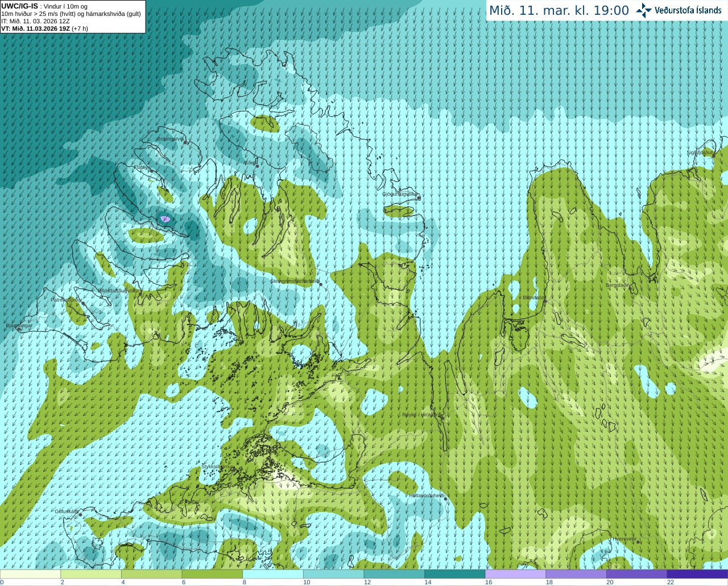
Task: Click the Stykkishólmur station label
Action: (218, 467)
